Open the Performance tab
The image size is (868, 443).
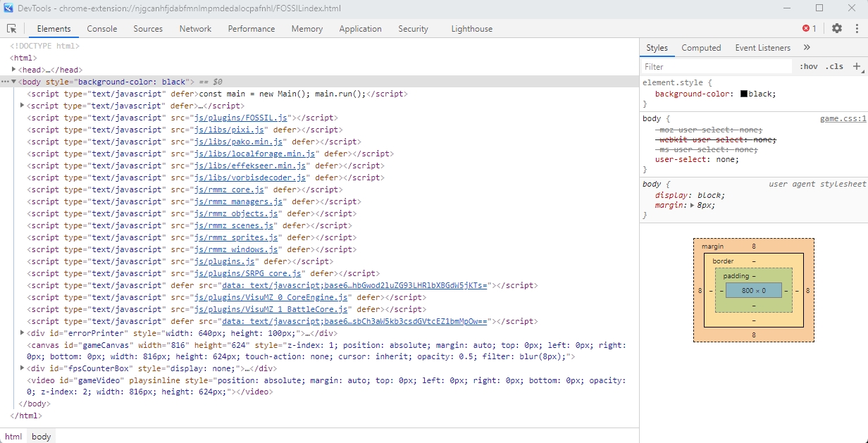tap(252, 29)
